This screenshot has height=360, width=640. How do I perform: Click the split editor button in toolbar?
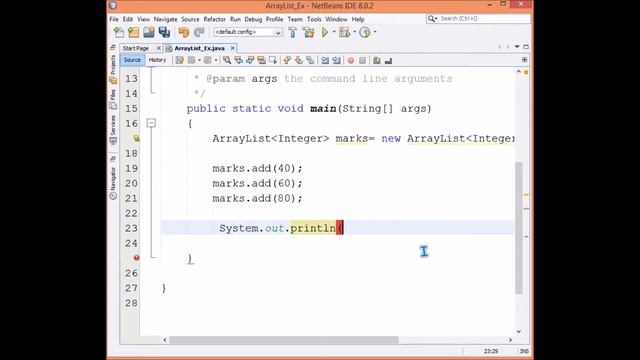pyautogui.click(x=524, y=60)
